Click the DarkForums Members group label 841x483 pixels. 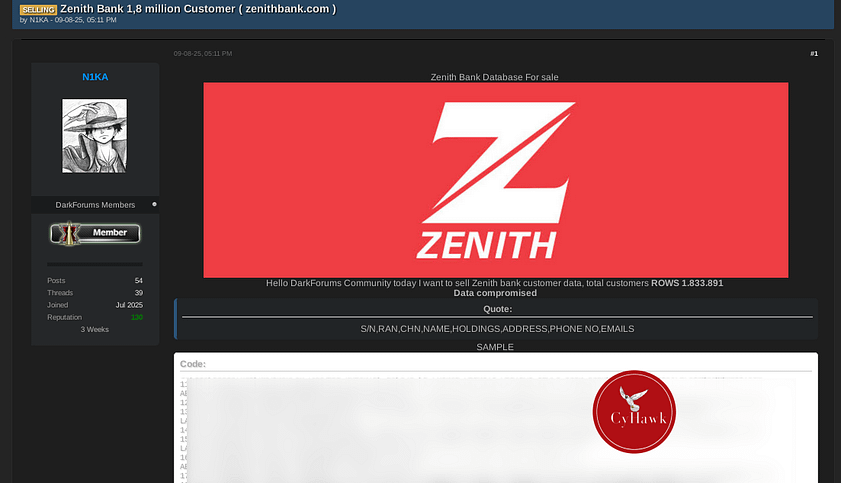[95, 205]
